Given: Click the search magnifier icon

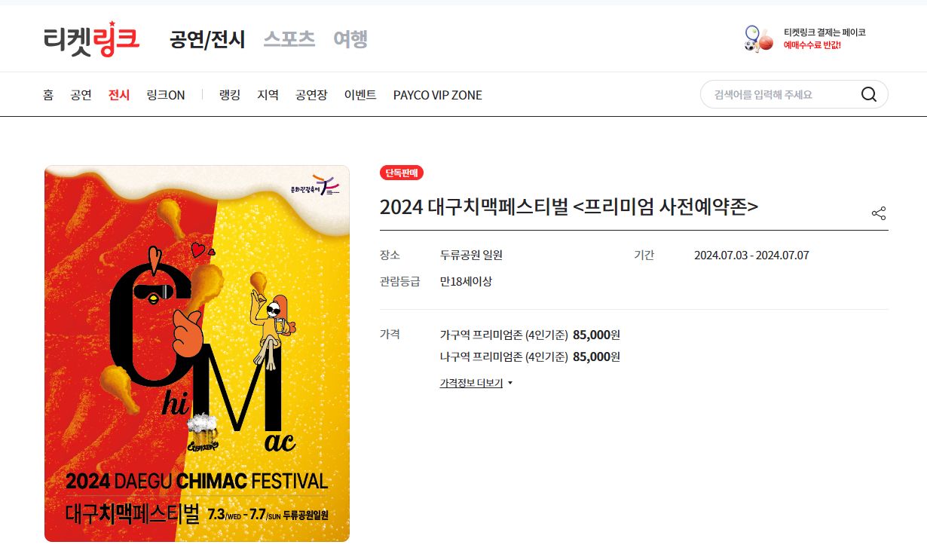Looking at the screenshot, I should coord(868,95).
